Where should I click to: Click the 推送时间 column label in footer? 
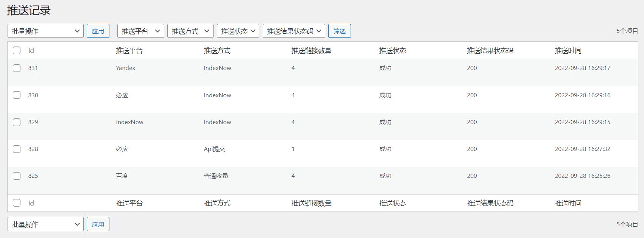568,203
